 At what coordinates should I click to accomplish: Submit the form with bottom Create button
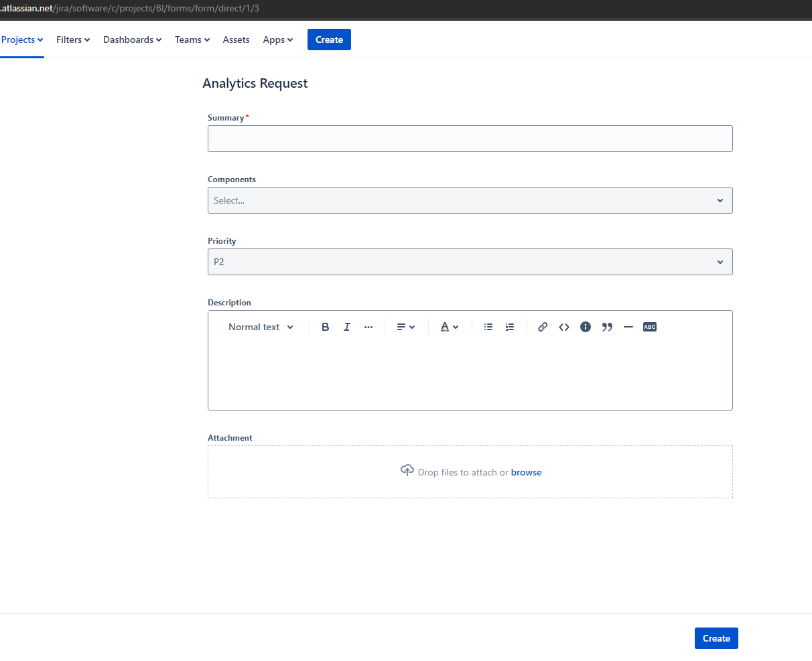click(x=716, y=638)
